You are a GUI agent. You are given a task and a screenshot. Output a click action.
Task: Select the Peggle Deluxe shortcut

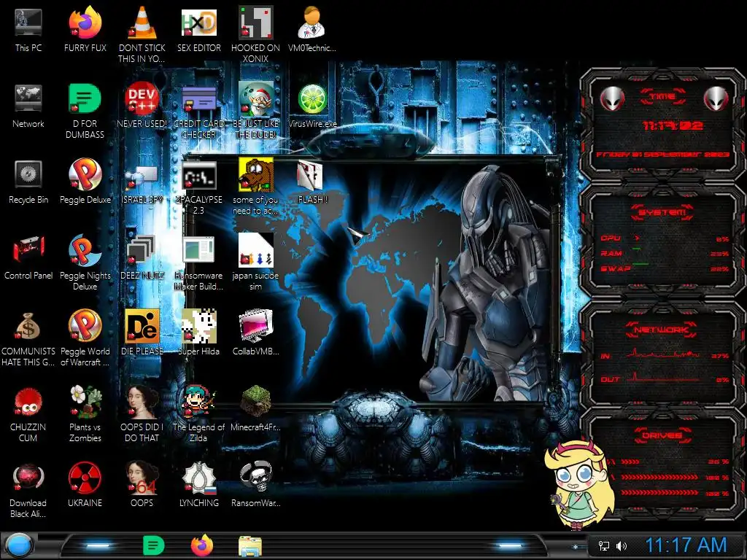[x=85, y=182]
